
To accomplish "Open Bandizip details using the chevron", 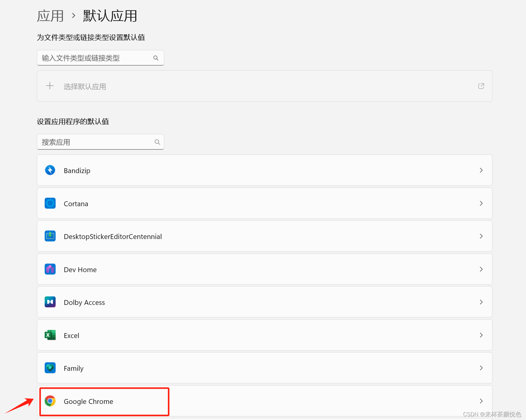I will [x=481, y=170].
